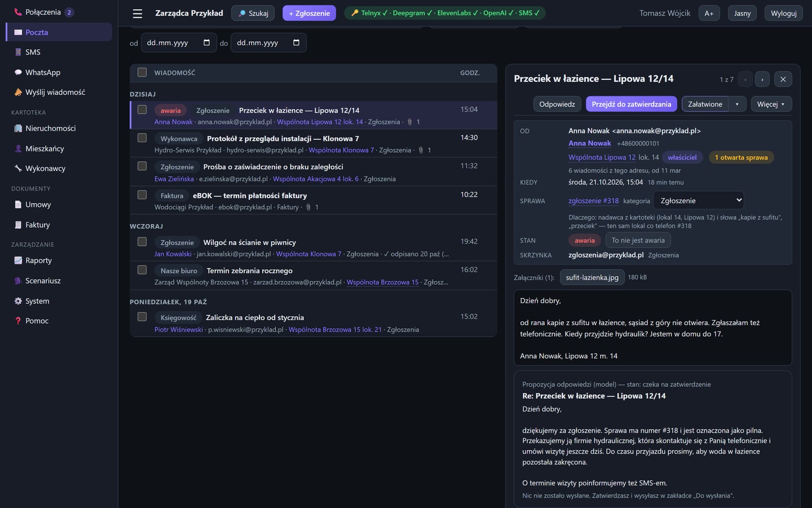Image resolution: width=812 pixels, height=508 pixels.
Task: Click the attachment paperclip on the Przeciek w łazience row
Action: click(x=410, y=122)
